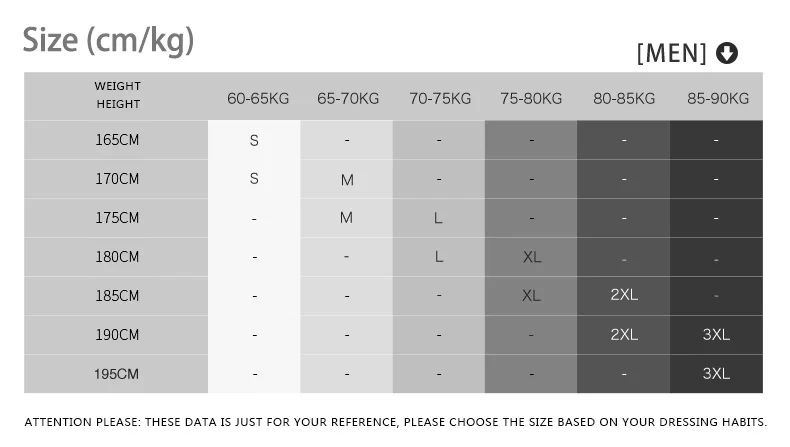This screenshot has height=447, width=790.
Task: Click the 2XL cell in 190CM row
Action: [624, 335]
